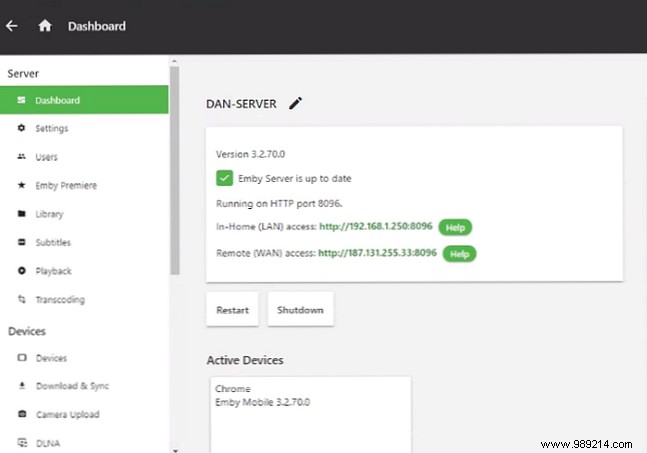Open DLNA in sidebar
The height and width of the screenshot is (453, 647).
(84, 441)
